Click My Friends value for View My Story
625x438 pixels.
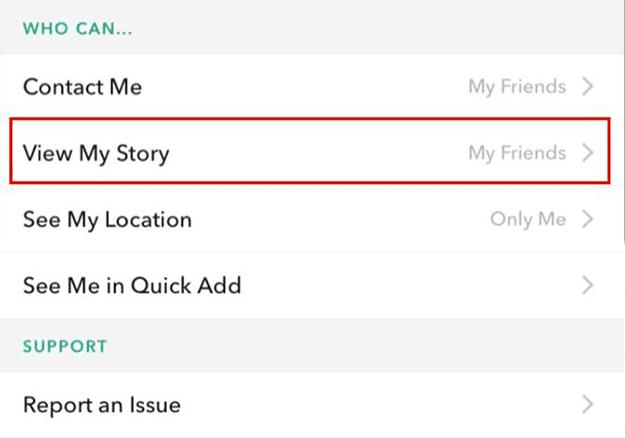pyautogui.click(x=517, y=153)
